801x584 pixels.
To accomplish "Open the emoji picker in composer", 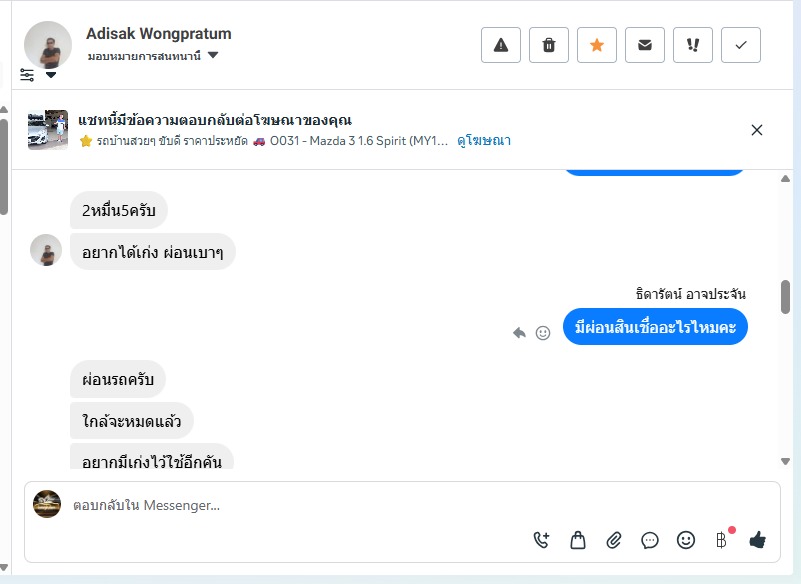I will (686, 540).
